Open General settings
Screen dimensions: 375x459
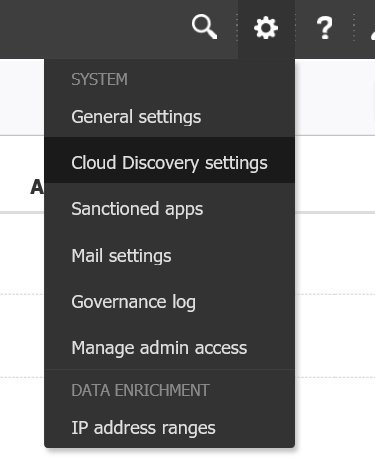169,117
